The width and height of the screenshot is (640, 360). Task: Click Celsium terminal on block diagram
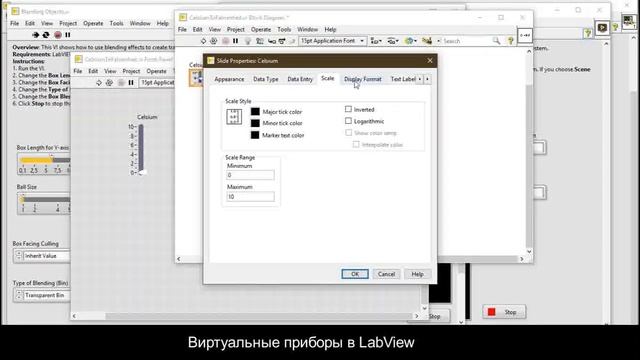[196, 77]
